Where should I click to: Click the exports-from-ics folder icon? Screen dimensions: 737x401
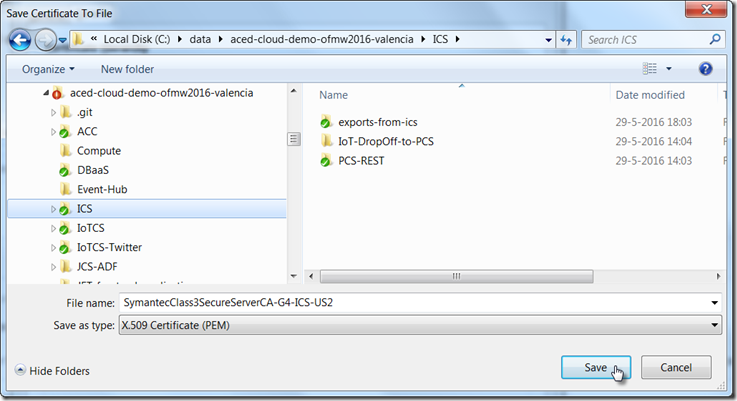tap(326, 122)
